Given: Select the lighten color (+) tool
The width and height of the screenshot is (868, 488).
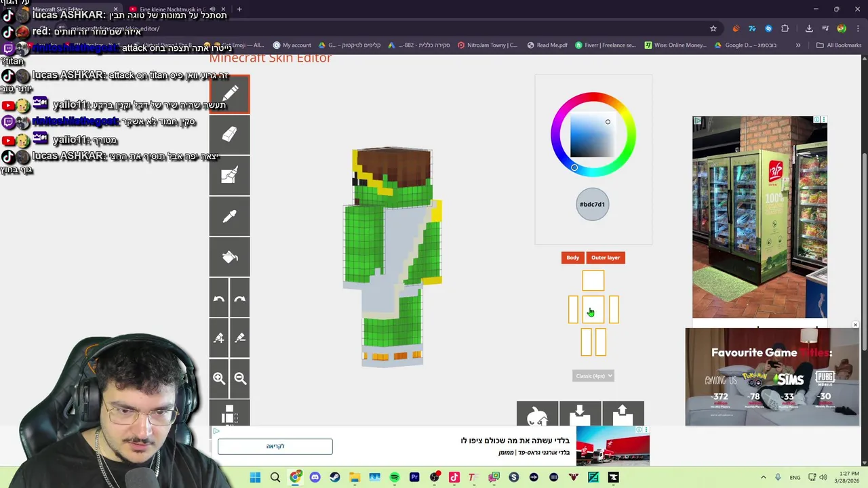Looking at the screenshot, I should point(219,338).
